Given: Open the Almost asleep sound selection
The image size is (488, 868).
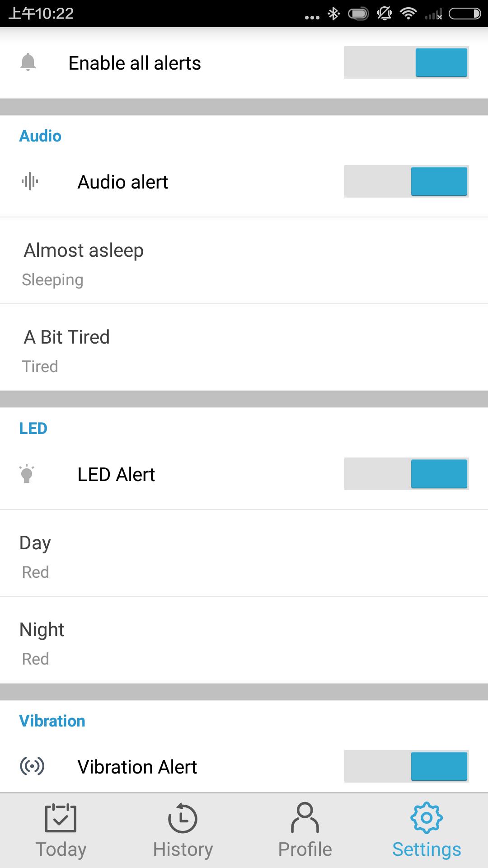Looking at the screenshot, I should [x=244, y=261].
